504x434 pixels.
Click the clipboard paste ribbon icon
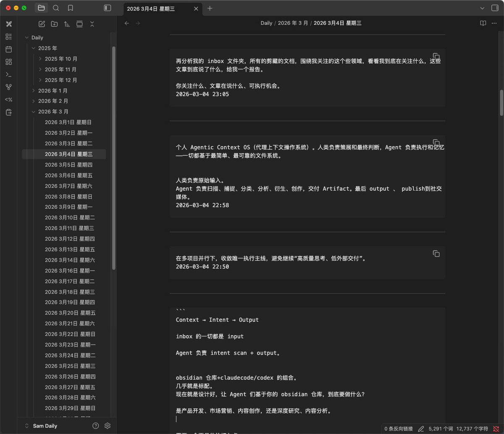(x=9, y=112)
